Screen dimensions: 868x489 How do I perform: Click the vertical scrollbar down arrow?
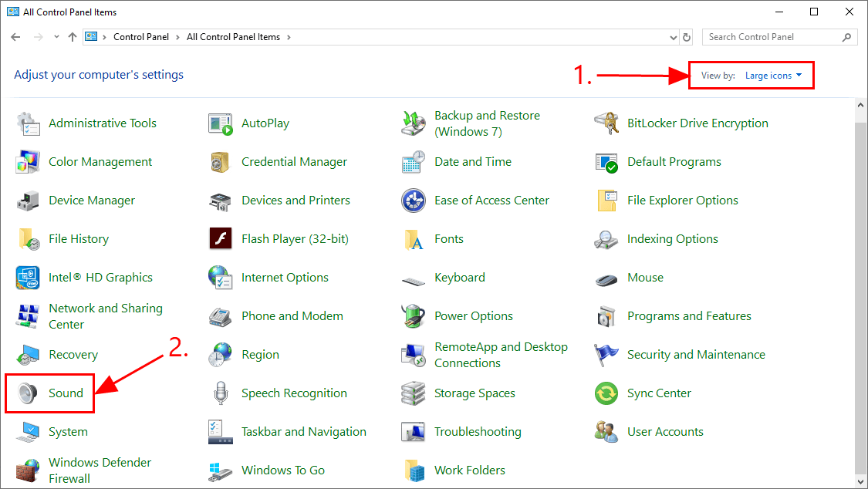[x=861, y=483]
